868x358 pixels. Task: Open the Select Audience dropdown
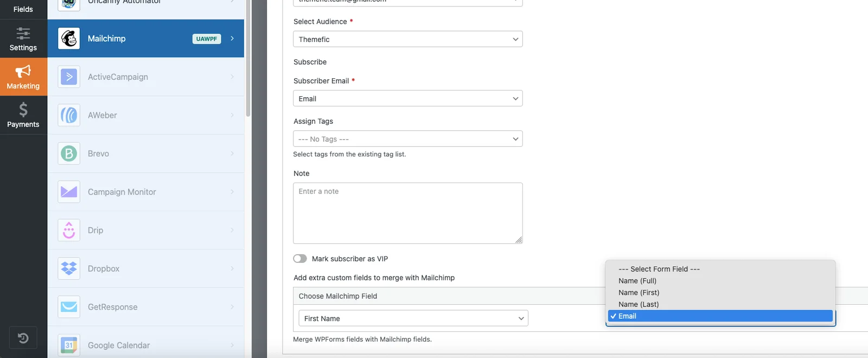click(x=407, y=39)
